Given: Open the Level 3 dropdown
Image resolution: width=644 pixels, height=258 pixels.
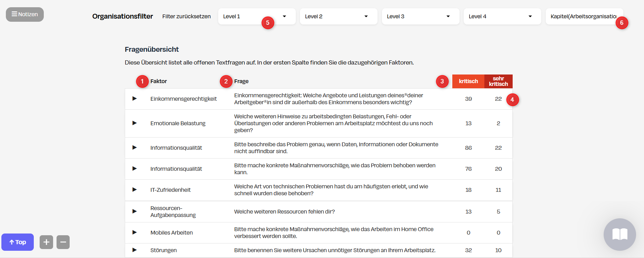Looking at the screenshot, I should (420, 17).
